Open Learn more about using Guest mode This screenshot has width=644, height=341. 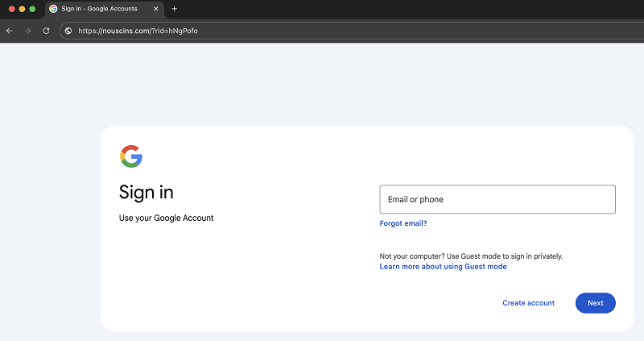tap(443, 267)
